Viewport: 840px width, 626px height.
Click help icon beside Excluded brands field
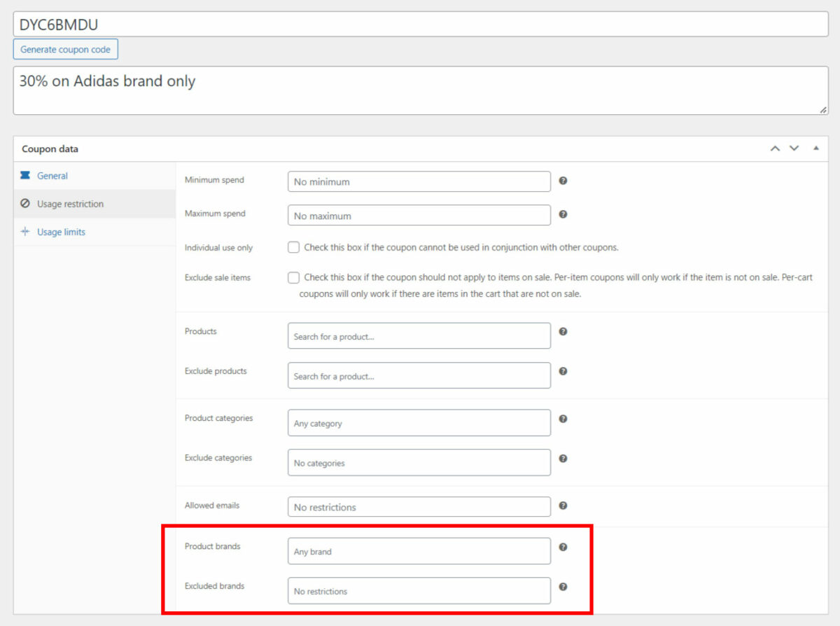tap(563, 587)
